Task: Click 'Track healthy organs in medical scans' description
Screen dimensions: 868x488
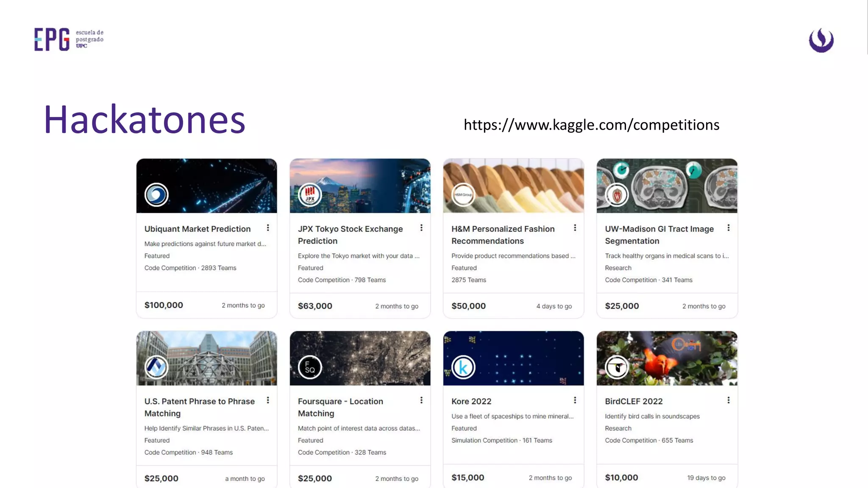Action: tap(667, 256)
